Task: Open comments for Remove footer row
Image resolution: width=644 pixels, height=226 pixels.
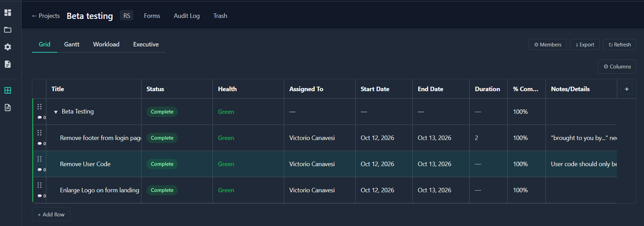Action: click(x=42, y=144)
